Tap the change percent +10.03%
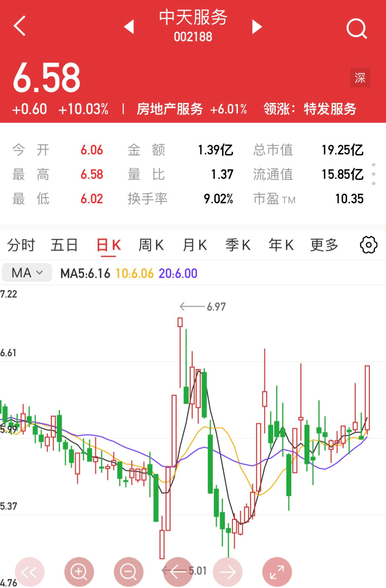 coord(83,109)
